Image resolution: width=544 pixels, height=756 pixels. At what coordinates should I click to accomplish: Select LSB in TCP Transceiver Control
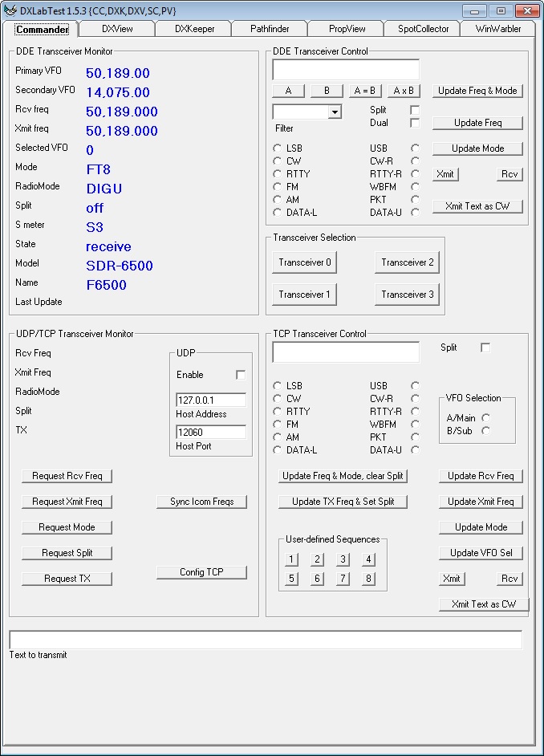click(277, 386)
